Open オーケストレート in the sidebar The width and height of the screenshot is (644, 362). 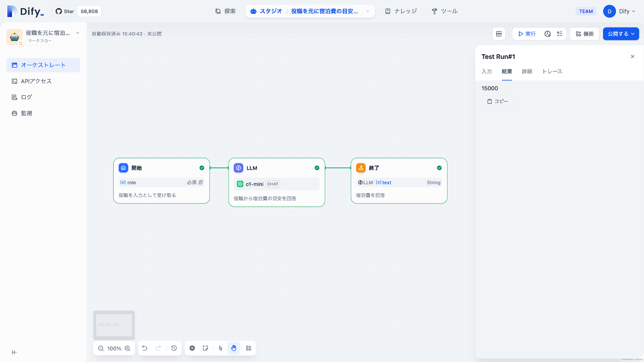(x=43, y=65)
